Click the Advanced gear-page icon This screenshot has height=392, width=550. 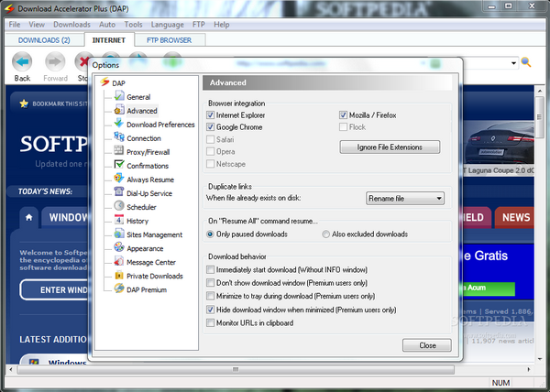tap(119, 110)
